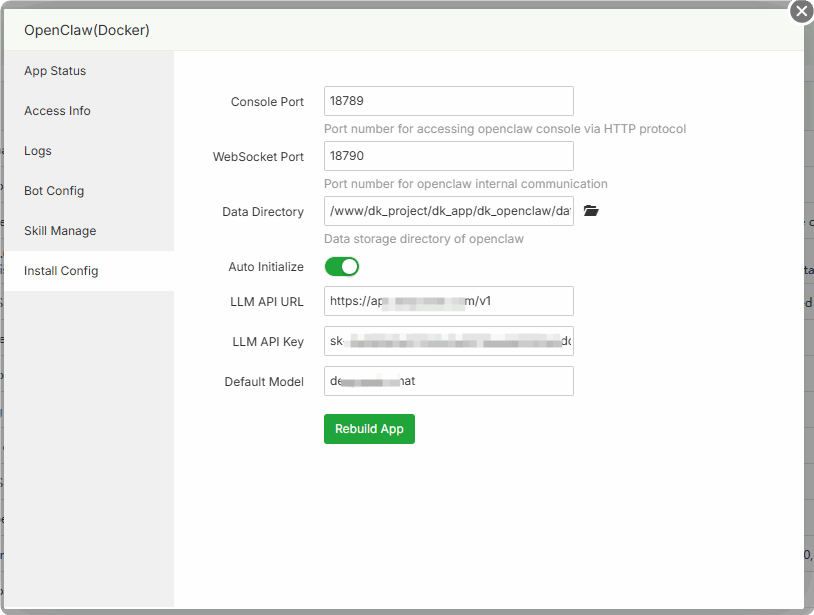
Task: Click the Console Port label text
Action: (x=267, y=102)
